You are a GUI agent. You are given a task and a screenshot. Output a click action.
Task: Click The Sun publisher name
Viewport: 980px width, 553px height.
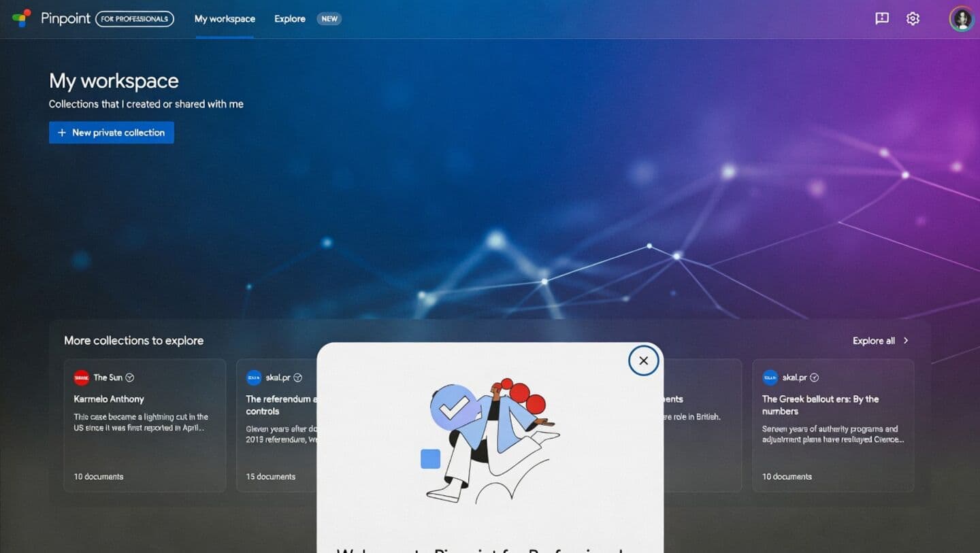click(108, 378)
